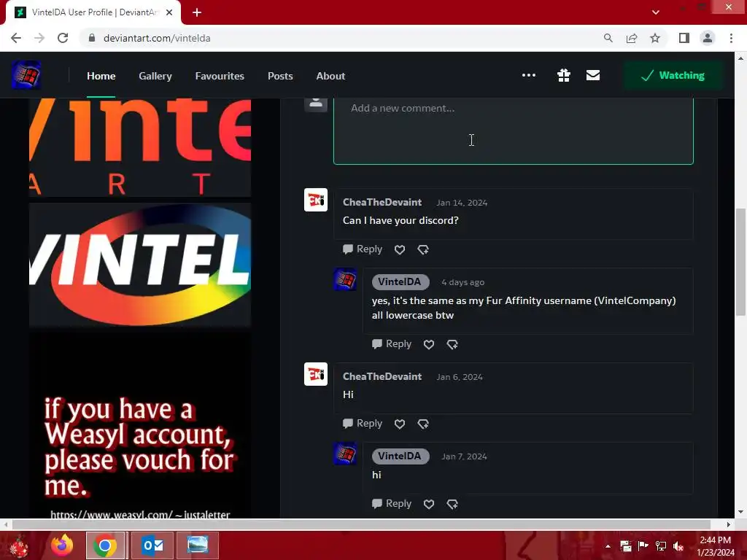The height and width of the screenshot is (560, 747).
Task: Open Chrome three-dot menu
Action: (x=731, y=38)
